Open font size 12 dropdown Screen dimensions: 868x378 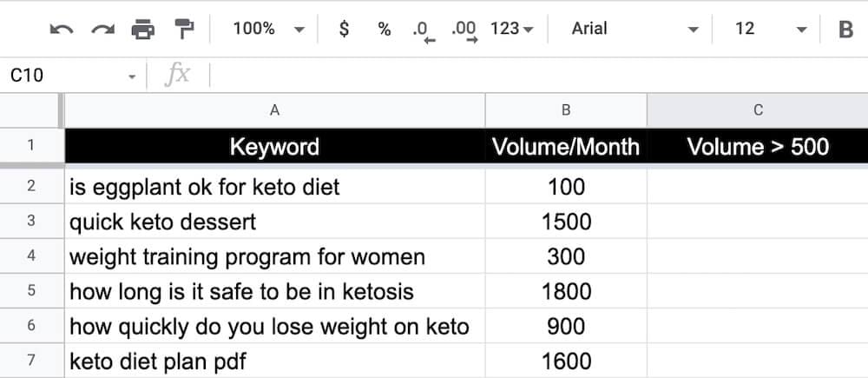[x=770, y=30]
